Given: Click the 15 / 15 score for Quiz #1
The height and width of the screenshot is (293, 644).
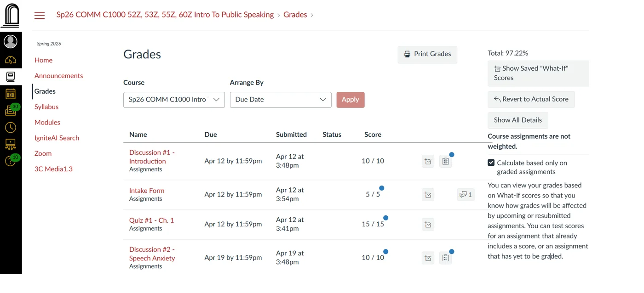Looking at the screenshot, I should click(373, 225).
